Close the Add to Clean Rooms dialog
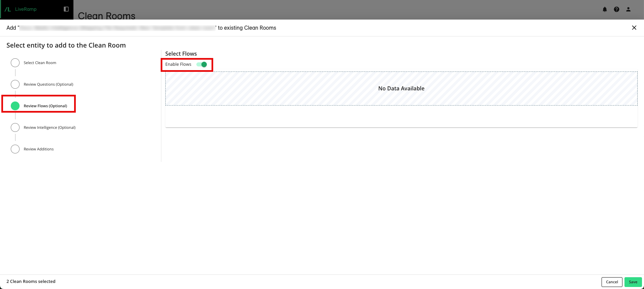Viewport: 644px width, 289px height. tap(634, 28)
